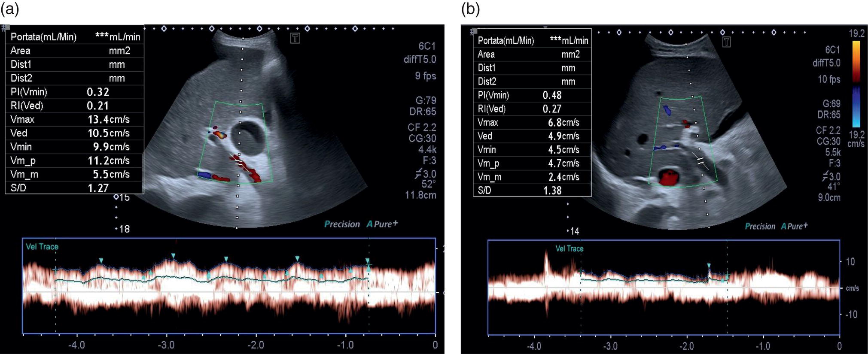Select the Portata(mL/Min) row in panel (a)
868x354 pixels.
click(x=75, y=37)
